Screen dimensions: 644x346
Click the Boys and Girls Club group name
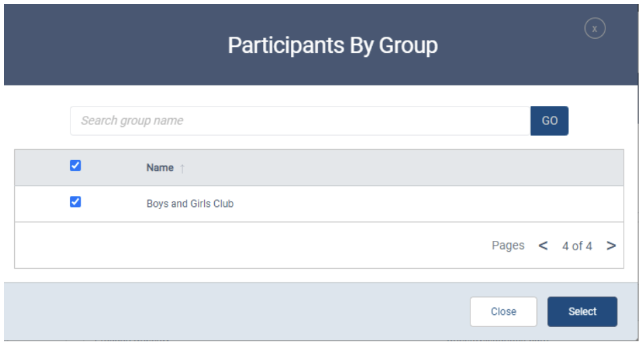(x=190, y=204)
